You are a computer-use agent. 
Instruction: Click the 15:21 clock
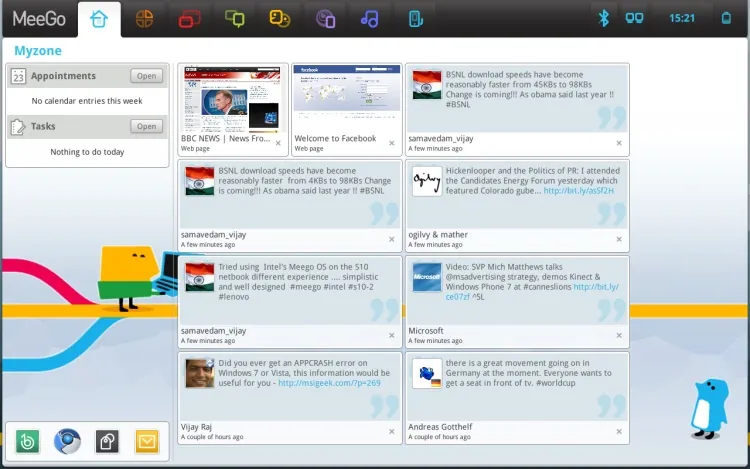pyautogui.click(x=682, y=18)
